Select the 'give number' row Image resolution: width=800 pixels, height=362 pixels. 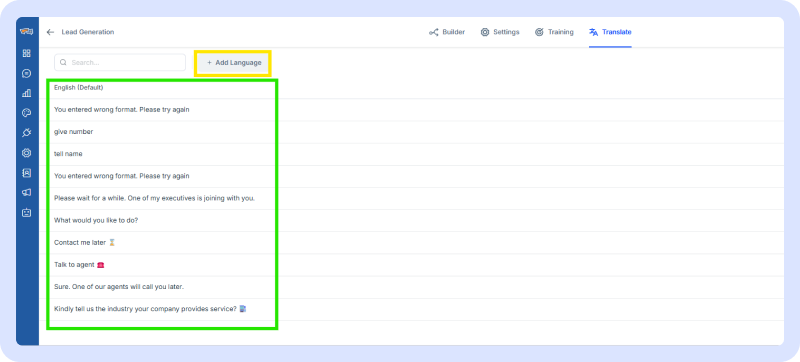coord(411,132)
